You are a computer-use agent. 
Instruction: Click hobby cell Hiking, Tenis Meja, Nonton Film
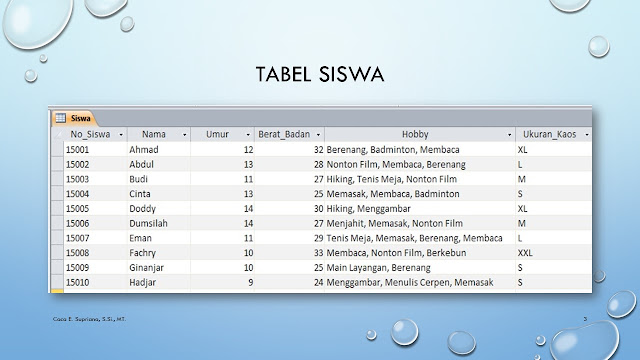pyautogui.click(x=420, y=179)
